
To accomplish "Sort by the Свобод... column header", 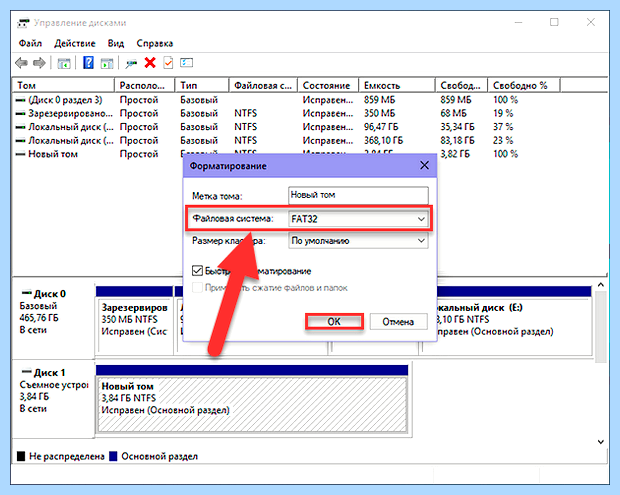I will click(x=461, y=85).
